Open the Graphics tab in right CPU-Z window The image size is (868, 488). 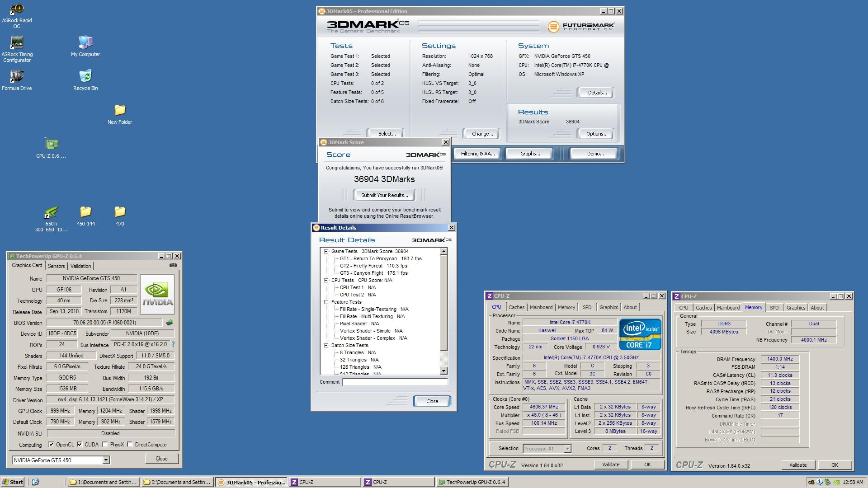tap(796, 308)
